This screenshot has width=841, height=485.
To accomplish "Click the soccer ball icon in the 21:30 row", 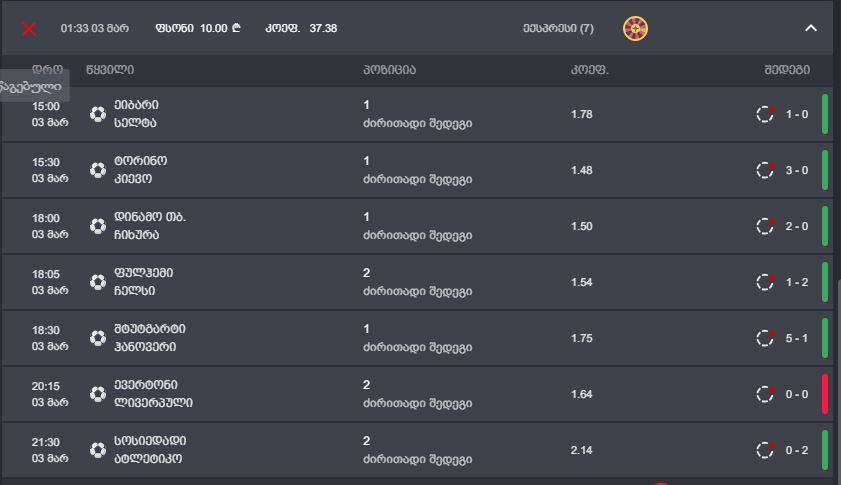I will [x=98, y=450].
